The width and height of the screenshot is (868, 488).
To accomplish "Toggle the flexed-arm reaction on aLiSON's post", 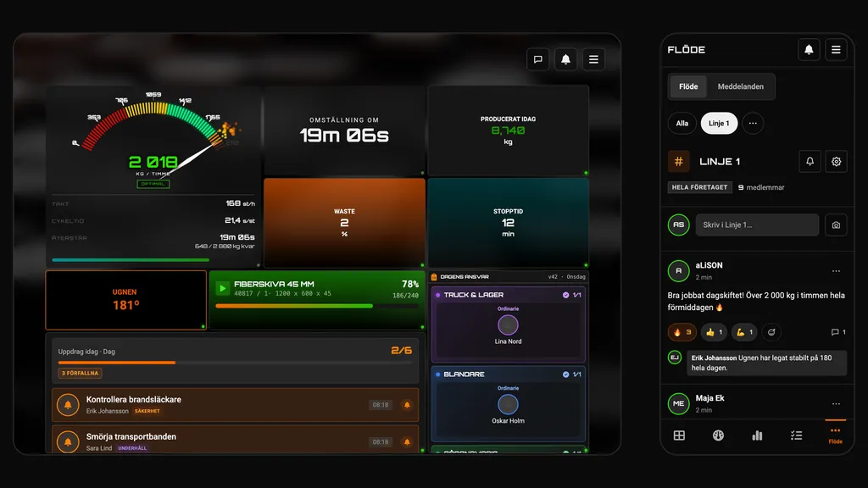I will point(744,332).
